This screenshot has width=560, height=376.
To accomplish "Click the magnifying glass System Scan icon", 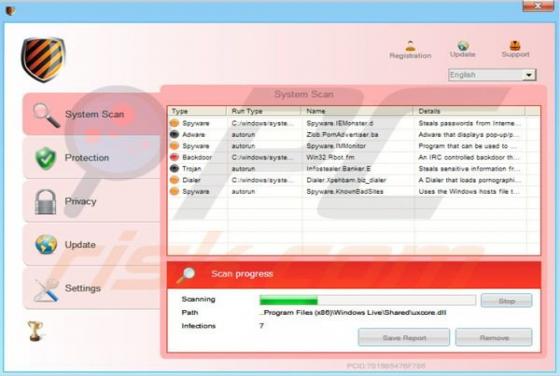I will coord(46,115).
